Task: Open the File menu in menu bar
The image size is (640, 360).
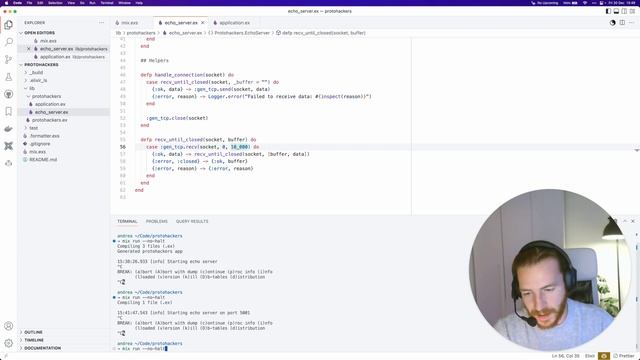Action: pos(29,3)
